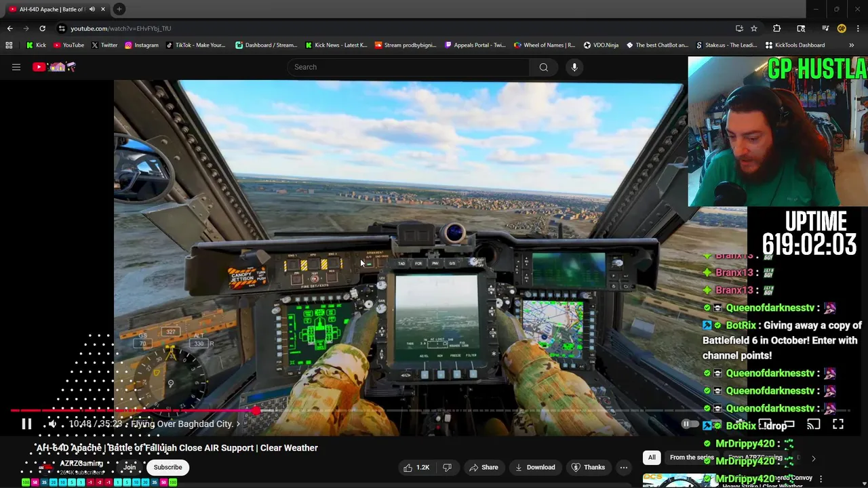Viewport: 868px width, 488px height.
Task: Open the 'TikTok - Make Your...' bookmark
Action: (195, 45)
